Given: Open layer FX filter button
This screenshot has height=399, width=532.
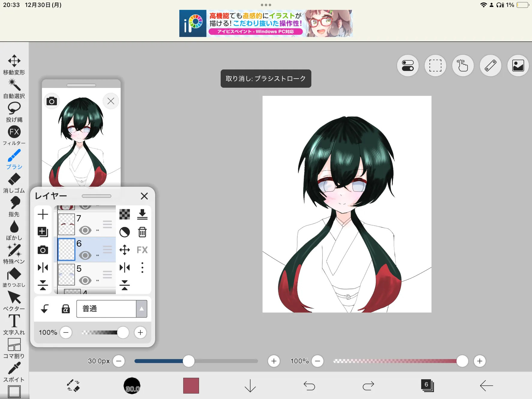Looking at the screenshot, I should [x=142, y=250].
